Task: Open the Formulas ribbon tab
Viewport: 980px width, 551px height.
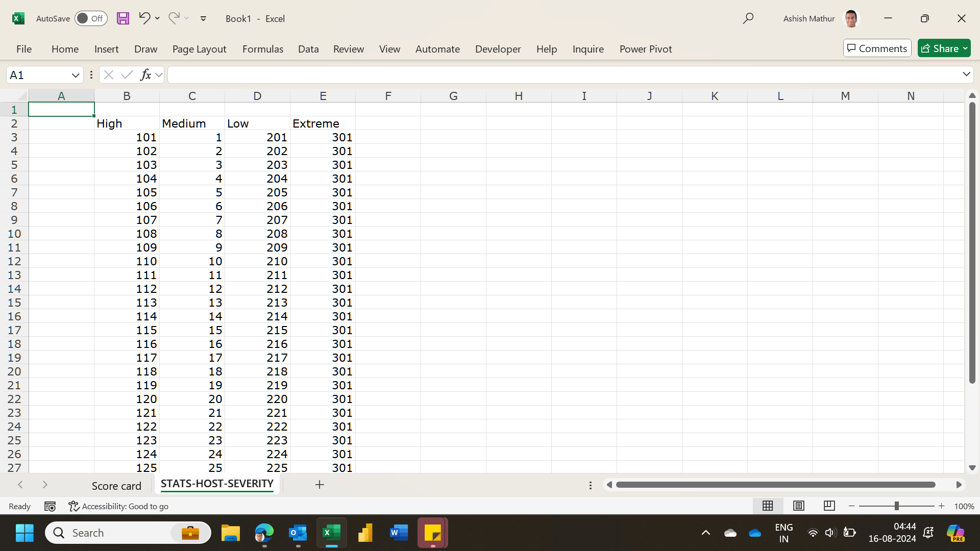Action: tap(262, 49)
